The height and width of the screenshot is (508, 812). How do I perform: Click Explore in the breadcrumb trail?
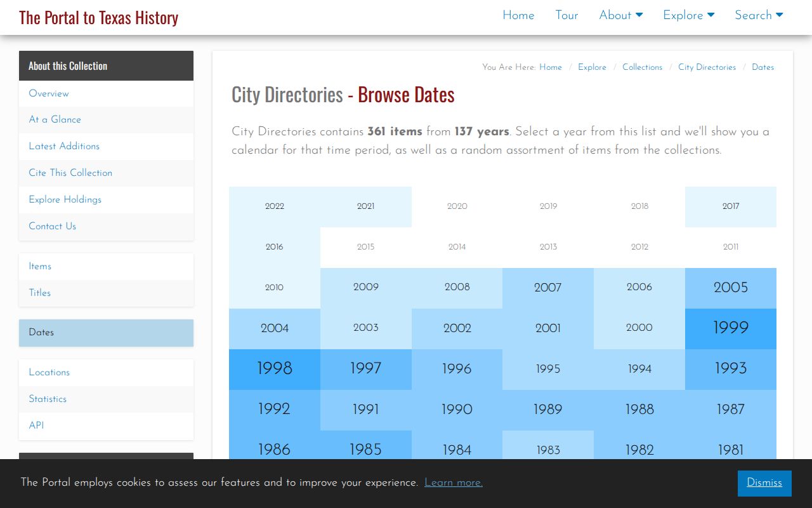point(592,67)
